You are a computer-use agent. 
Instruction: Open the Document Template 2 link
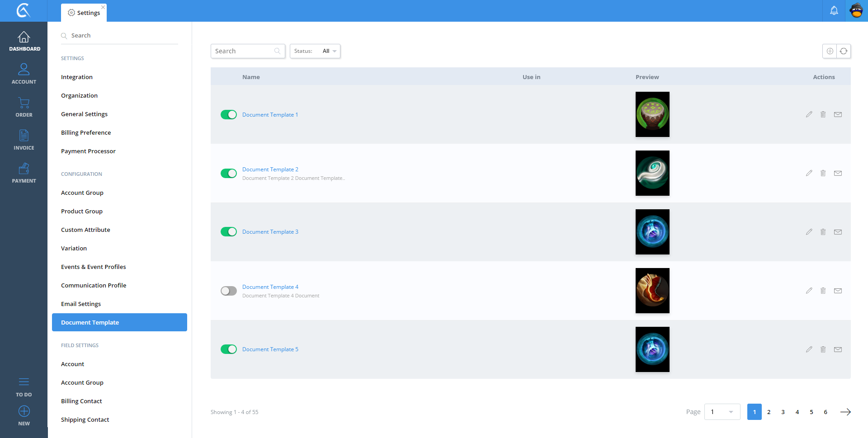click(270, 170)
